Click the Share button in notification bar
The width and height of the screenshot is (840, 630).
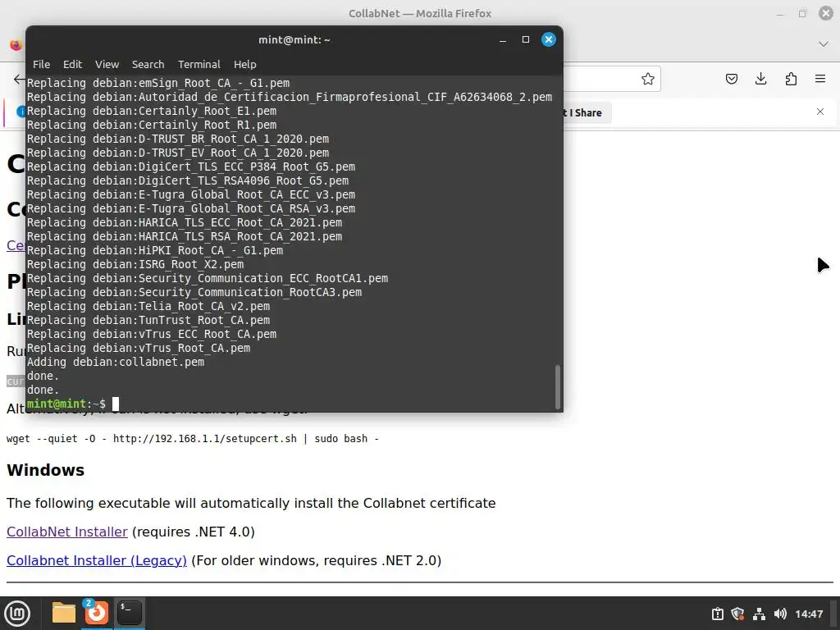[587, 113]
